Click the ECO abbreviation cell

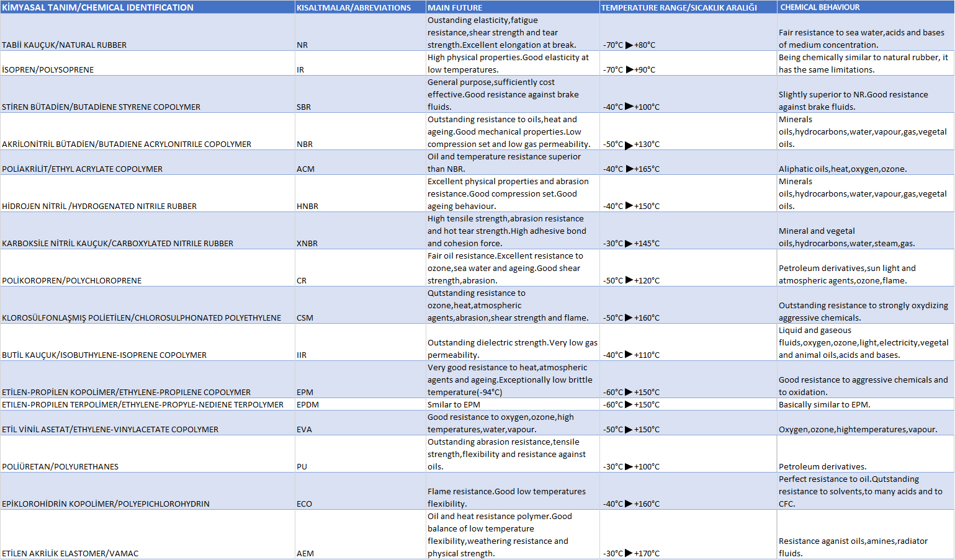click(x=361, y=491)
